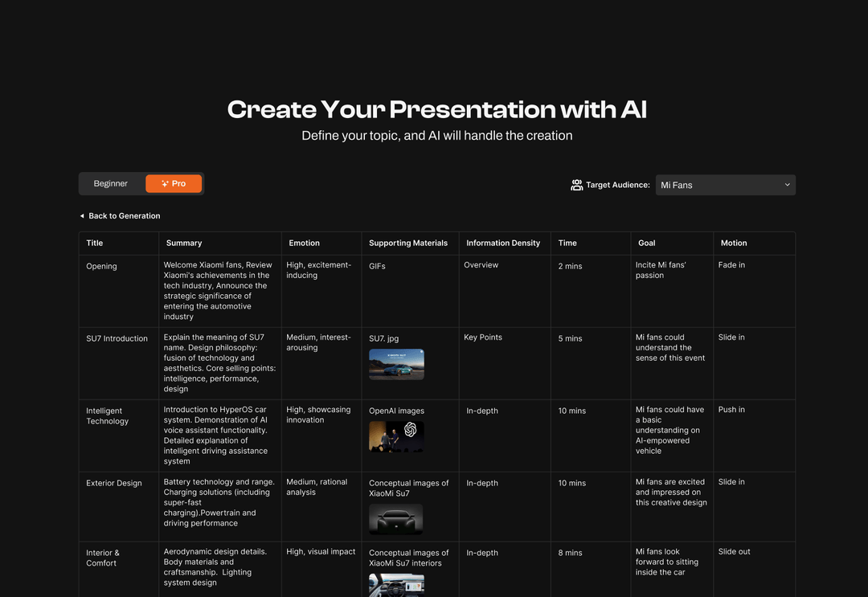Open the OpenAI images thumbnail
868x597 pixels.
click(x=396, y=436)
